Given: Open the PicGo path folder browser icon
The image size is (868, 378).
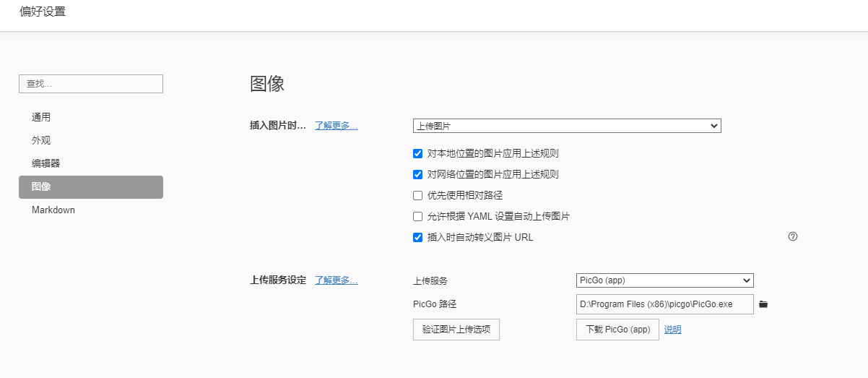Looking at the screenshot, I should click(763, 304).
